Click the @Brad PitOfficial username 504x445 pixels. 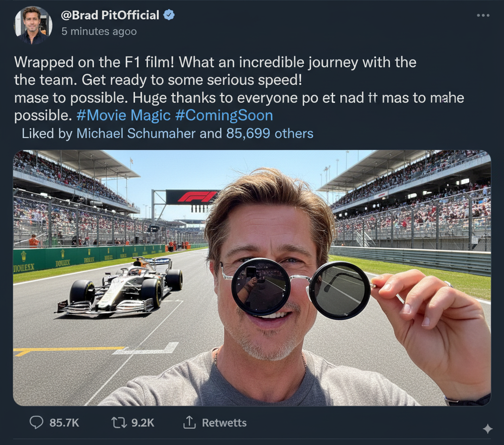(110, 15)
